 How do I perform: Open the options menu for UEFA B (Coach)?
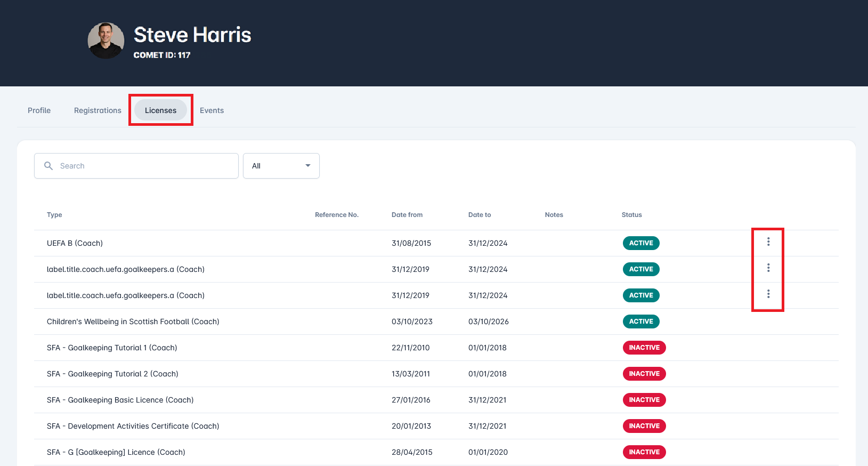[x=768, y=242]
